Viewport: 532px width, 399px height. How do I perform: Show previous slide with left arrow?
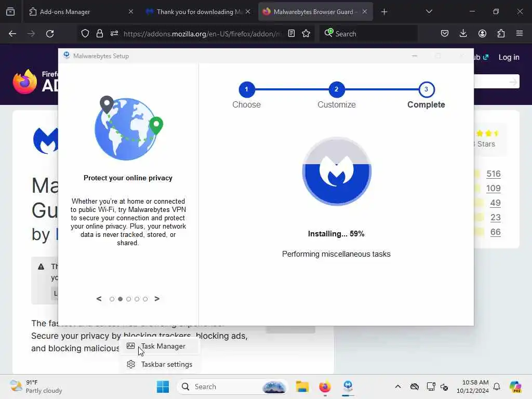tap(99, 299)
